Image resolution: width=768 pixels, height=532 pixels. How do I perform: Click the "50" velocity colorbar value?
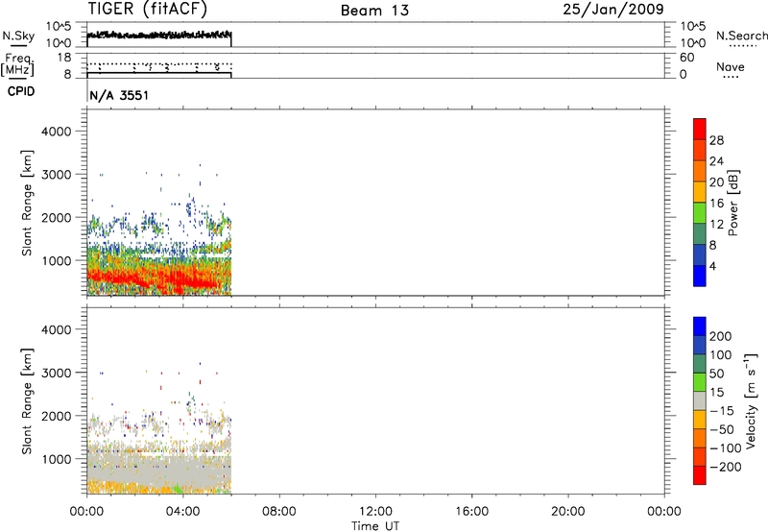point(716,374)
